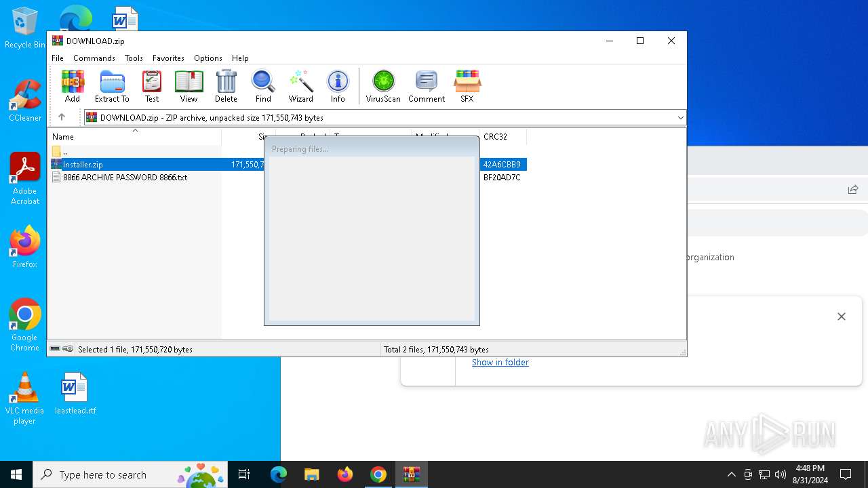Viewport: 868px width, 488px height.
Task: Dismiss the download notification X button
Action: (x=842, y=317)
